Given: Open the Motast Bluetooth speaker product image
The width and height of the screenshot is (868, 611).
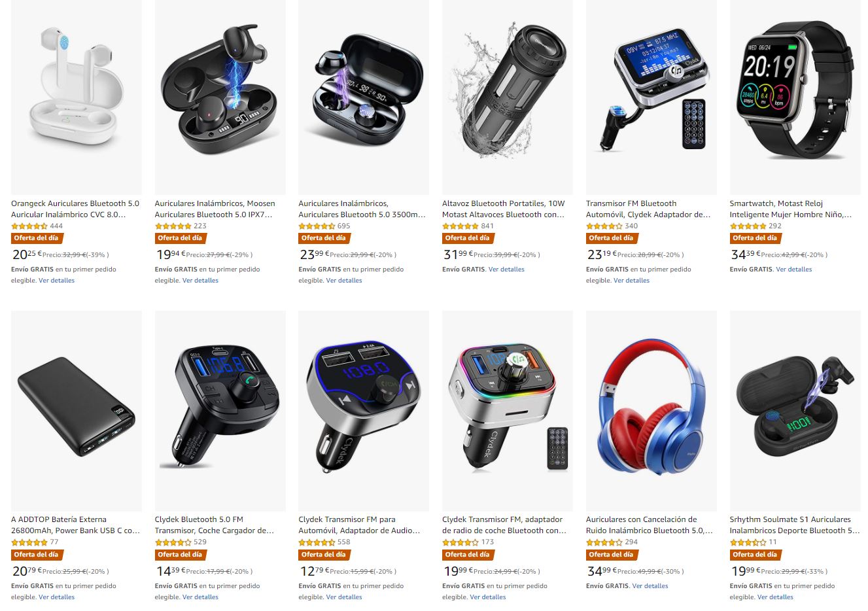Looking at the screenshot, I should (x=508, y=96).
